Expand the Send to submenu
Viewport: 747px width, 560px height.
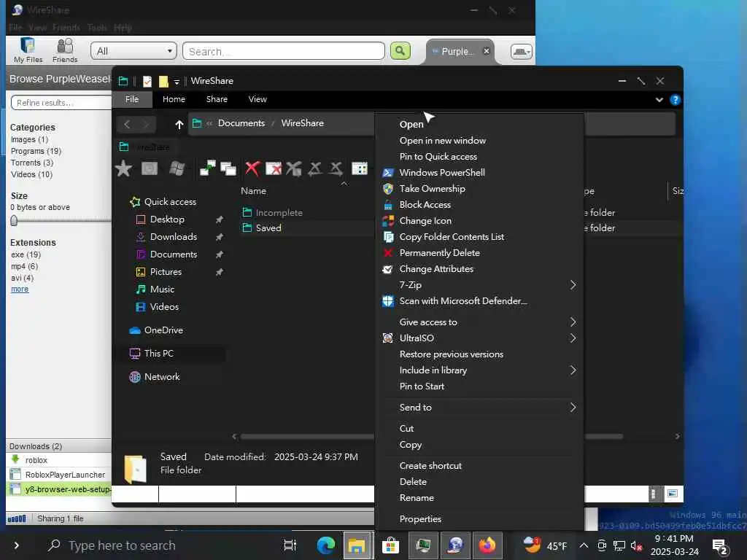573,407
